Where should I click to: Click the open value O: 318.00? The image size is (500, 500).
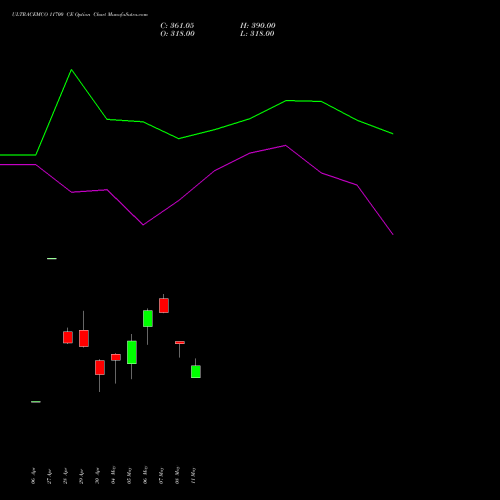click(x=177, y=34)
